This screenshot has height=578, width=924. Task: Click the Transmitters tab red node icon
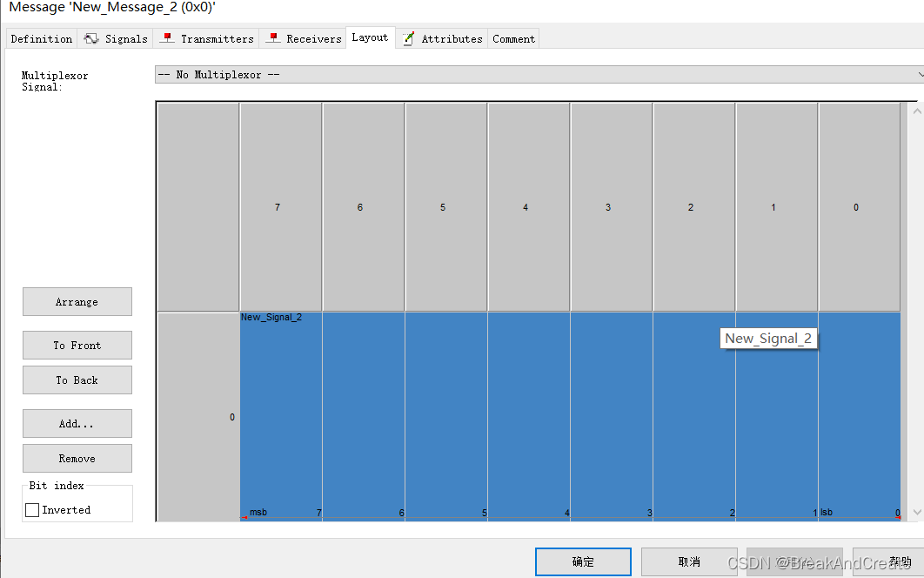167,38
